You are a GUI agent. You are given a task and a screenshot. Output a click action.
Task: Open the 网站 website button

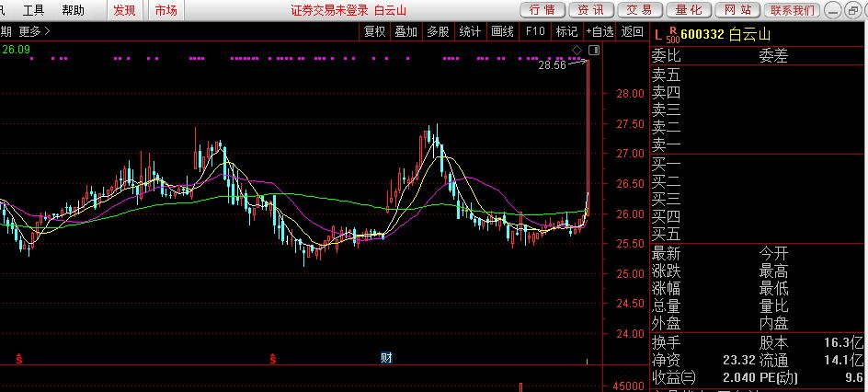pyautogui.click(x=737, y=10)
